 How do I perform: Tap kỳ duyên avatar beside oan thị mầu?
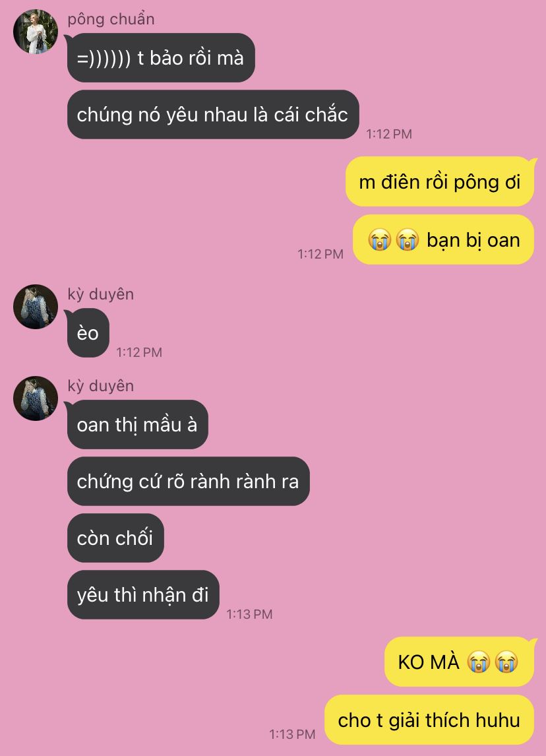pos(36,398)
